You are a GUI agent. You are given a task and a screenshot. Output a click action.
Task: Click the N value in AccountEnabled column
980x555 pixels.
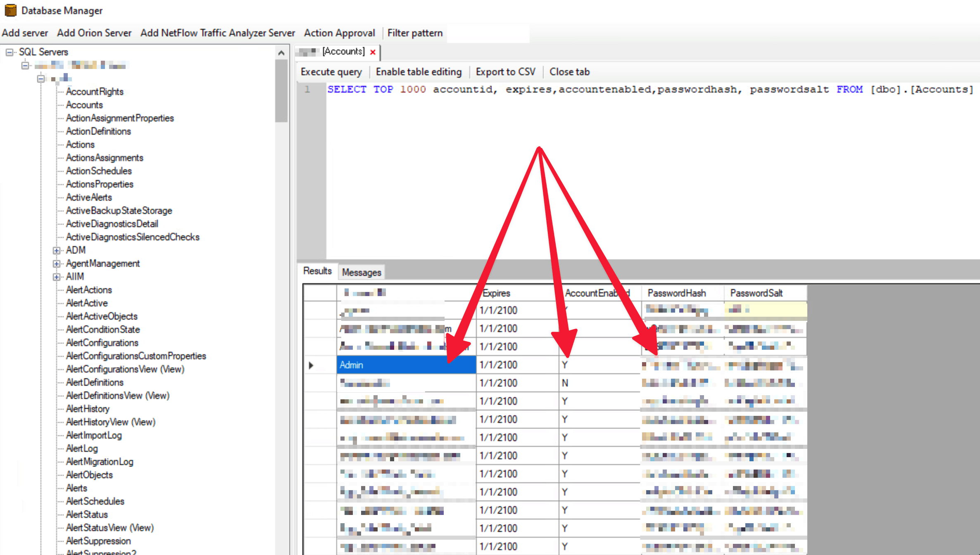point(565,383)
